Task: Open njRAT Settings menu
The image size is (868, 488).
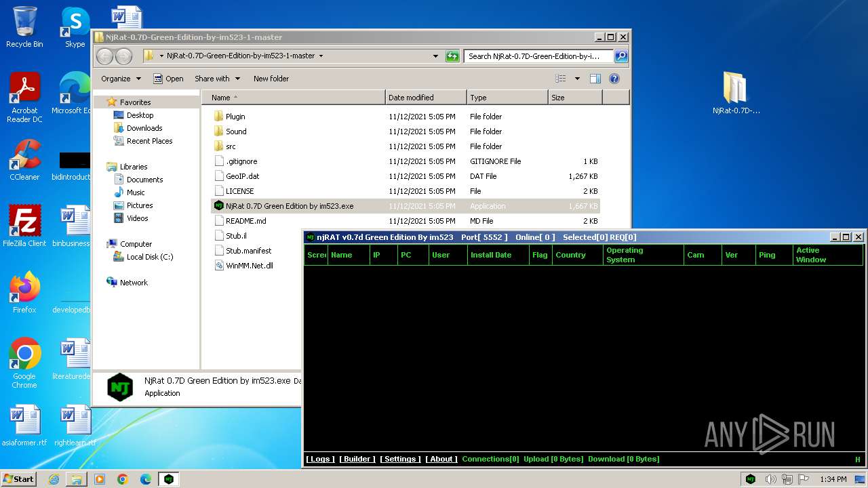Action: coord(400,459)
